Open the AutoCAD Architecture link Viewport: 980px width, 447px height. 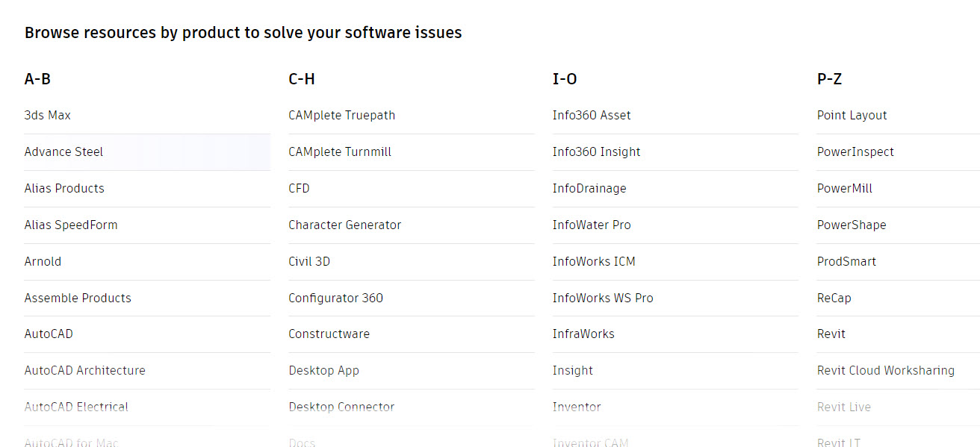point(85,370)
